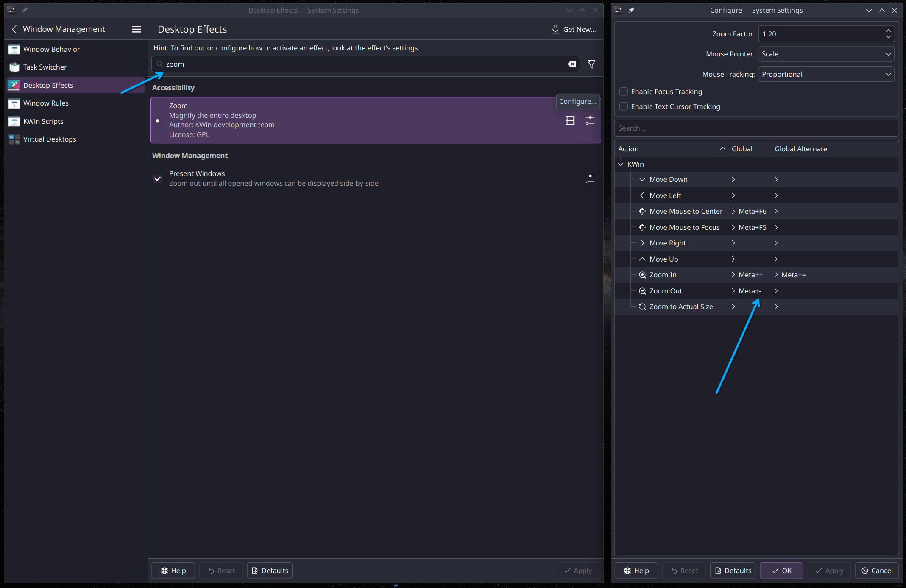Play the Zoom effect demo video
This screenshot has width=906, height=588.
570,121
